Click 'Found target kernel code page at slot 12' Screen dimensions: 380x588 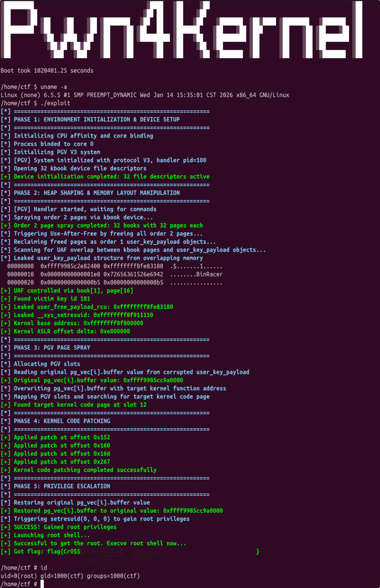[x=80, y=405]
